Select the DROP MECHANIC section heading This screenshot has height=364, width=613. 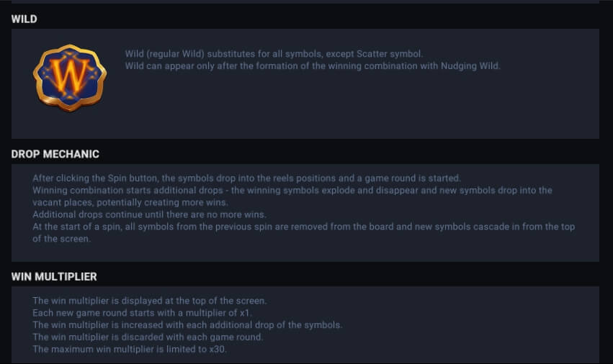[x=55, y=154]
